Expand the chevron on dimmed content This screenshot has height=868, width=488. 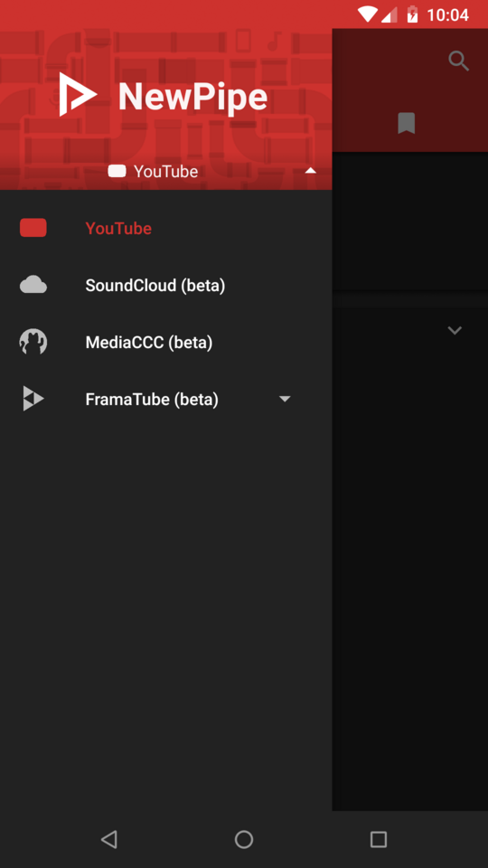455,331
